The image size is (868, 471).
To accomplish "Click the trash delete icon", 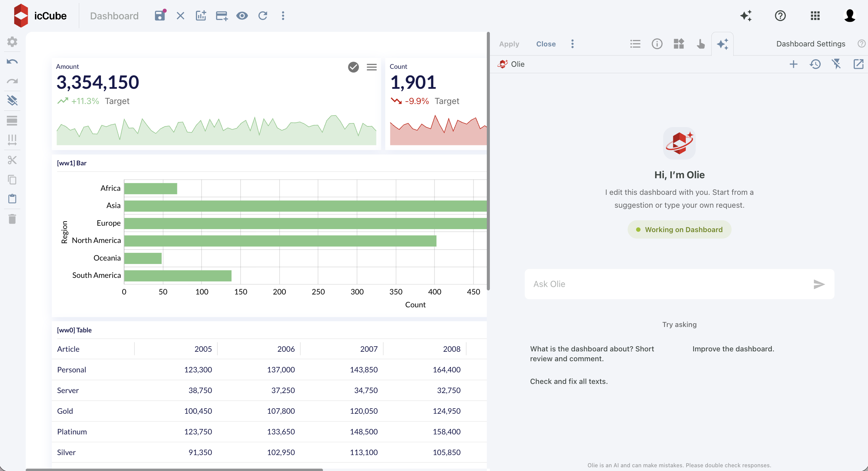I will 12,219.
